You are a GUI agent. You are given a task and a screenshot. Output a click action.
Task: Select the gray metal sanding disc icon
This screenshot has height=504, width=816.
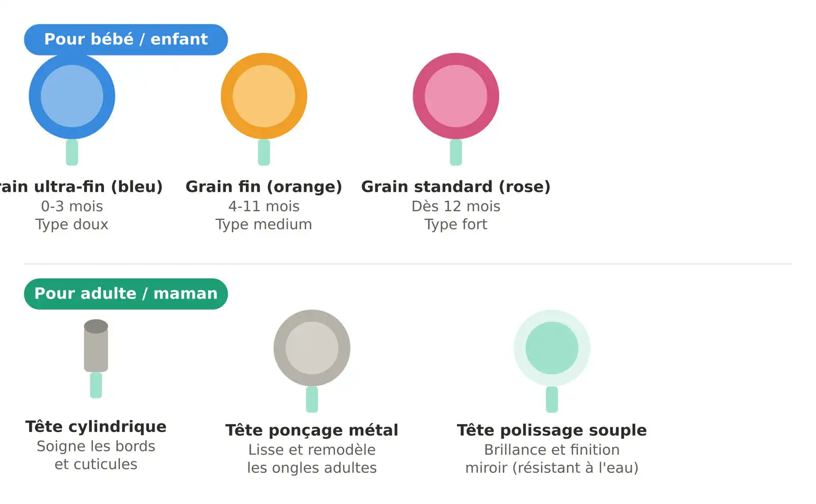pos(312,349)
